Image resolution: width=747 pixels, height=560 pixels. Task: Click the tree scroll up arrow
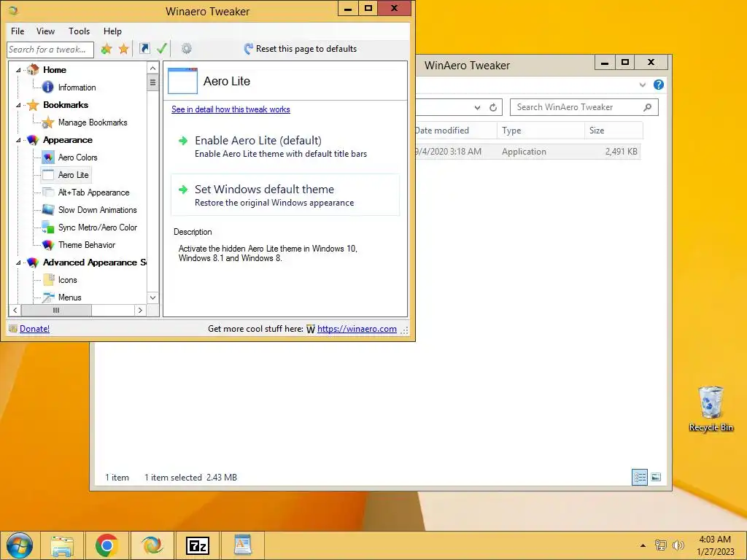tap(153, 68)
